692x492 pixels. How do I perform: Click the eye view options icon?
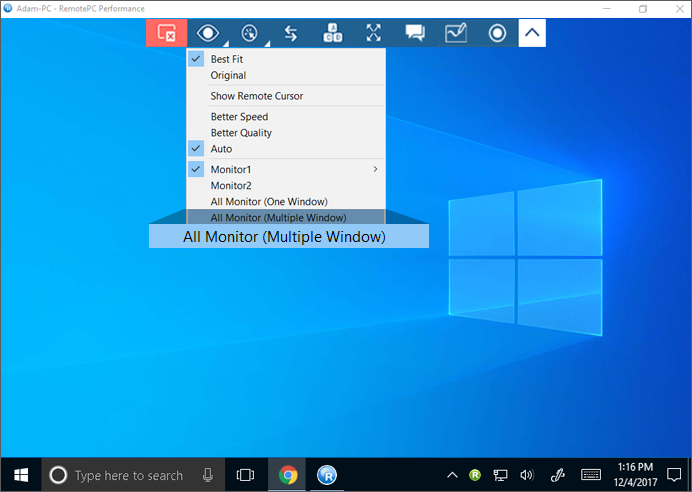207,33
